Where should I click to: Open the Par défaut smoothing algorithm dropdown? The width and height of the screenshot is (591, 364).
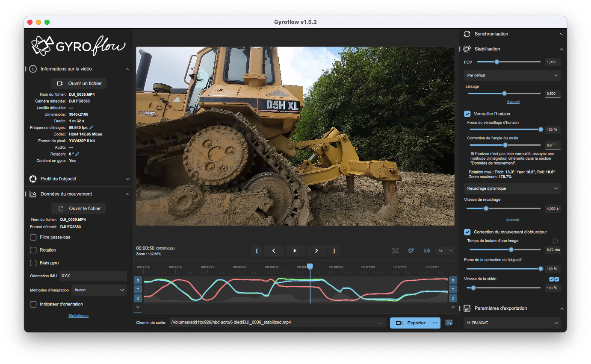click(x=512, y=75)
